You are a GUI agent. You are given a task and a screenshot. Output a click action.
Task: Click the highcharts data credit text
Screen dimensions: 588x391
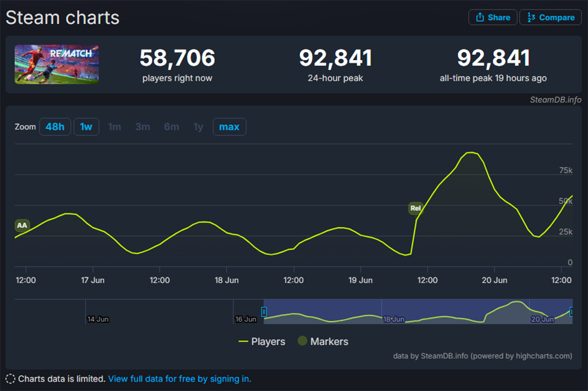pos(482,356)
